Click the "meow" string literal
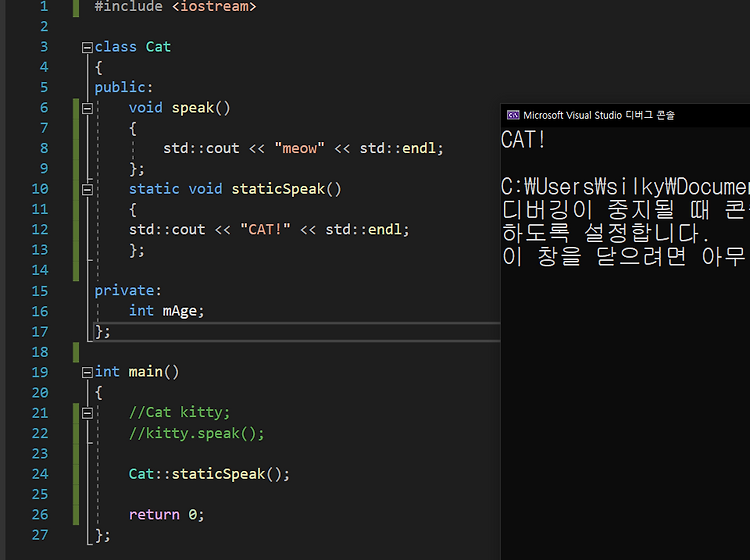Image resolution: width=750 pixels, height=560 pixels. coord(299,149)
